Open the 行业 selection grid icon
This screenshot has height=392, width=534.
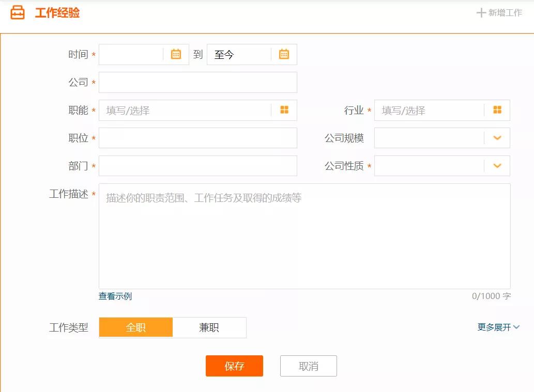click(x=497, y=110)
